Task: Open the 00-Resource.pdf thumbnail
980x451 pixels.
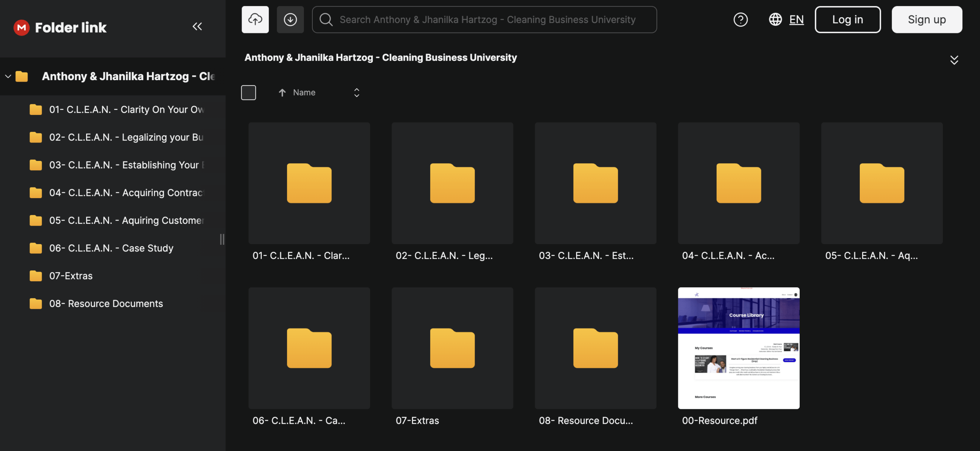Action: point(738,348)
